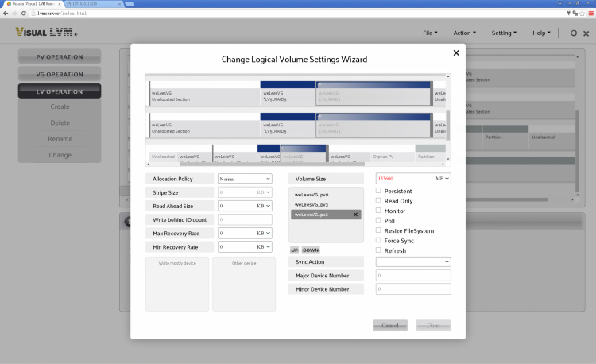Open the File menu

[x=429, y=33]
